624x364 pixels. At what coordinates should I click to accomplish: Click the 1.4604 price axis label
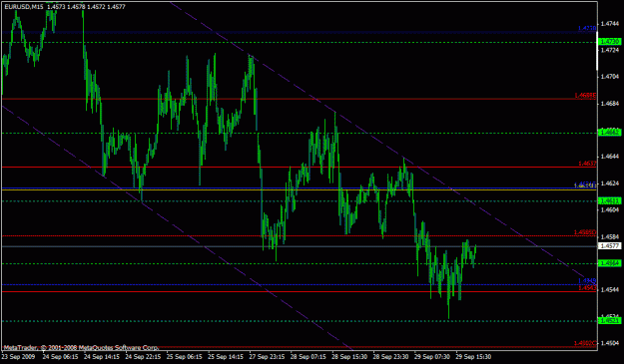click(610, 209)
